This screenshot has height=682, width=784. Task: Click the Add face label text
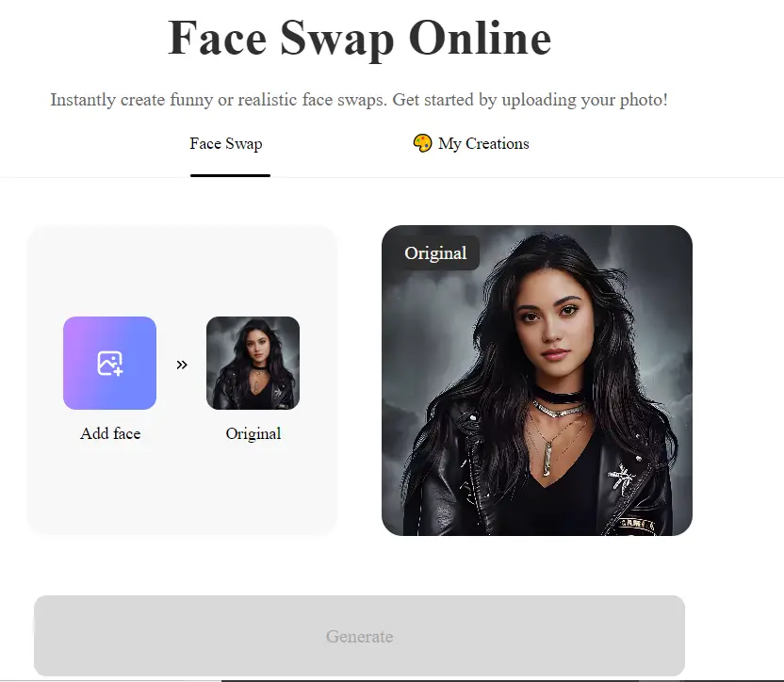tap(110, 433)
